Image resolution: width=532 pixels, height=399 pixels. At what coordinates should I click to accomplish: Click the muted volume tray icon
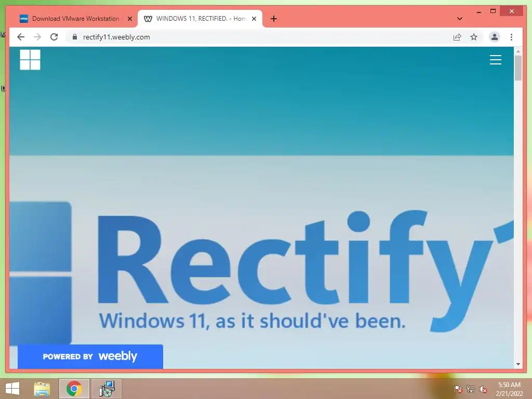click(x=483, y=389)
